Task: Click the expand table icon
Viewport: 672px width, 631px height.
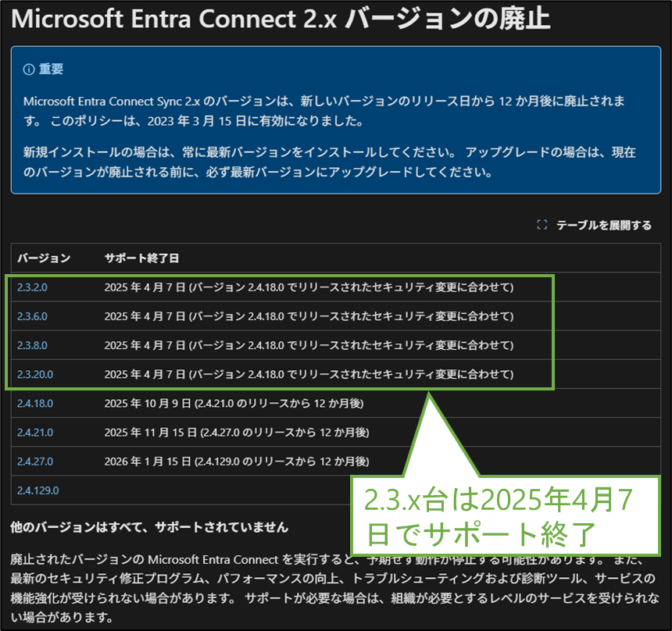Action: [542, 225]
